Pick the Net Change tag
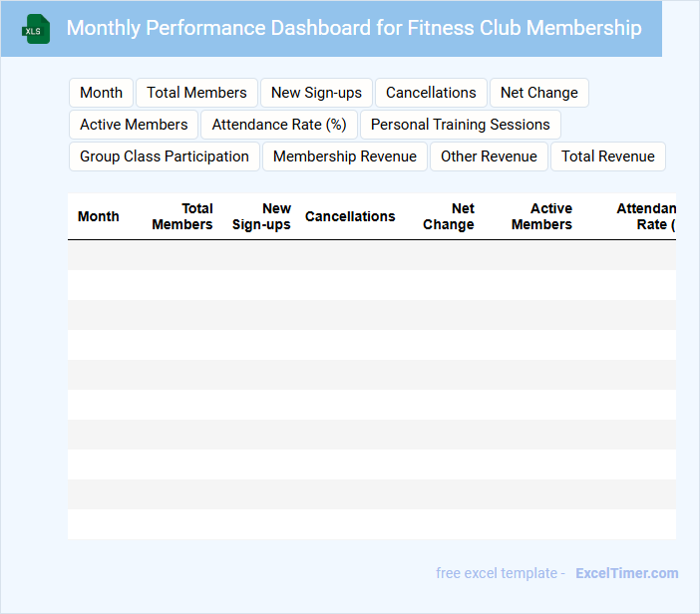This screenshot has width=700, height=614. (x=538, y=93)
